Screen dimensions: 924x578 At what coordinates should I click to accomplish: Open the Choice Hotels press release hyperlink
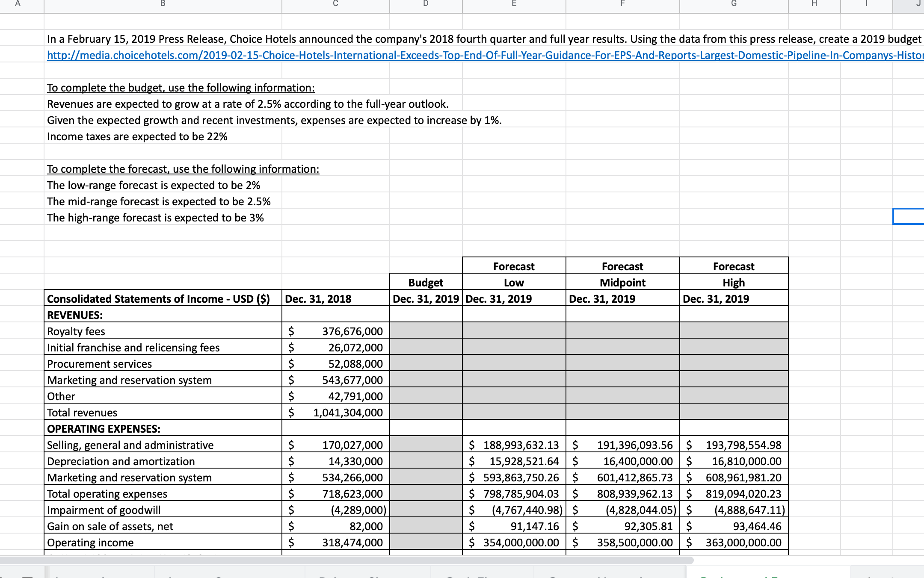click(x=299, y=55)
